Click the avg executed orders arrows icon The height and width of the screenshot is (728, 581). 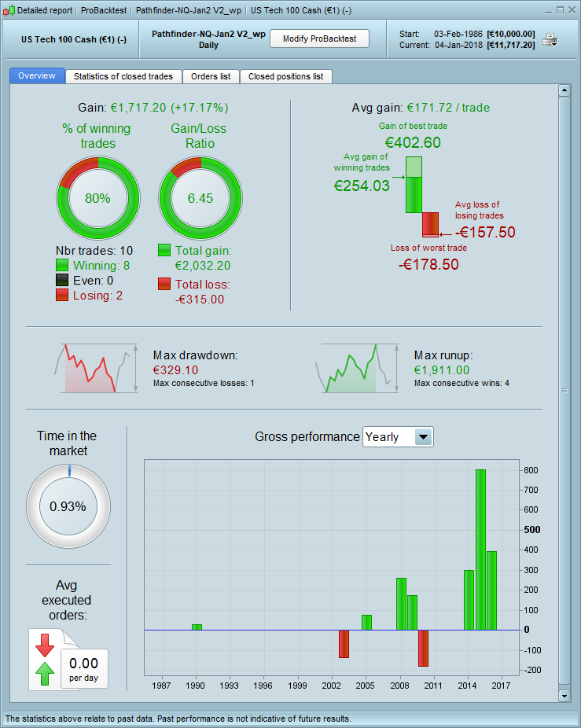tap(45, 660)
